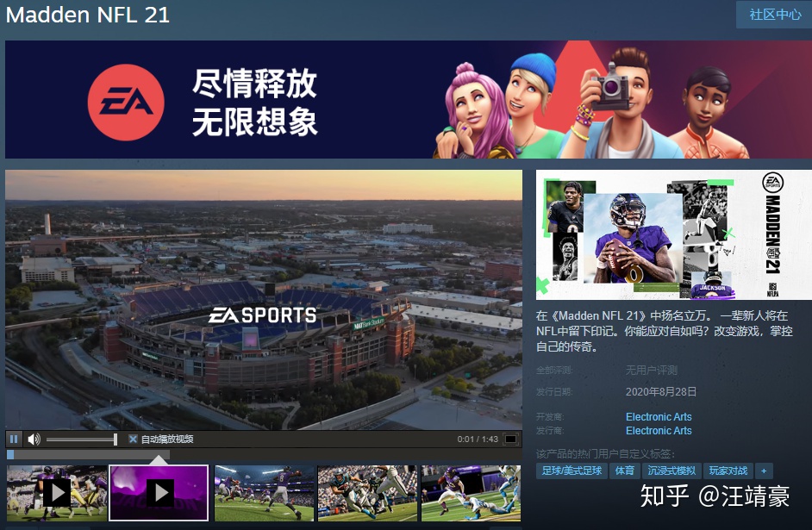Screen dimensions: 812x530
Task: Select the last purple-player screenshot thumbnail
Action: click(471, 493)
